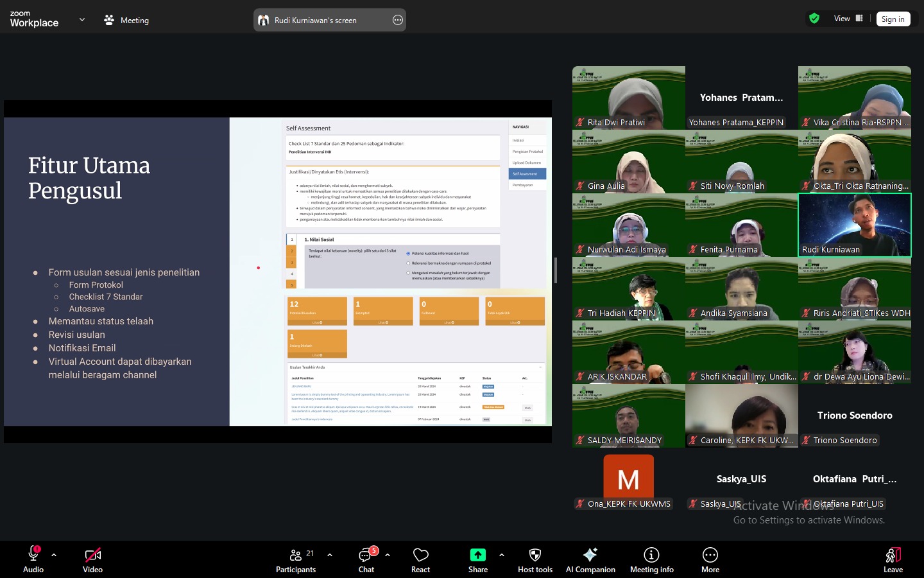The image size is (924, 578).
Task: Click the encryption green shield icon
Action: coord(814,19)
